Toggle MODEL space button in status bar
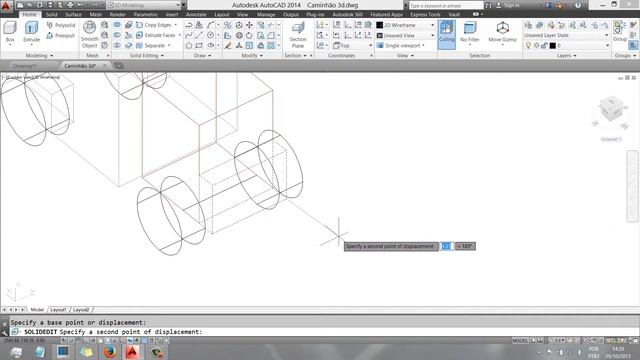The width and height of the screenshot is (640, 360). (x=520, y=340)
